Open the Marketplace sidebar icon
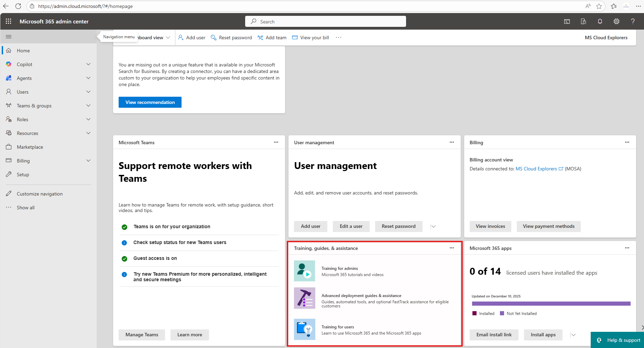Screen dimensions: 644x348 9,147
